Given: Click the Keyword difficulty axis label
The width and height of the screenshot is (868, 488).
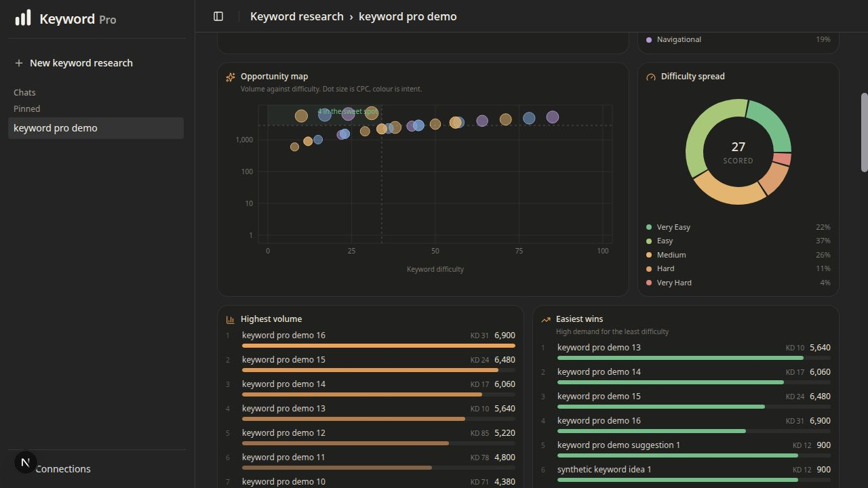Looking at the screenshot, I should point(435,269).
